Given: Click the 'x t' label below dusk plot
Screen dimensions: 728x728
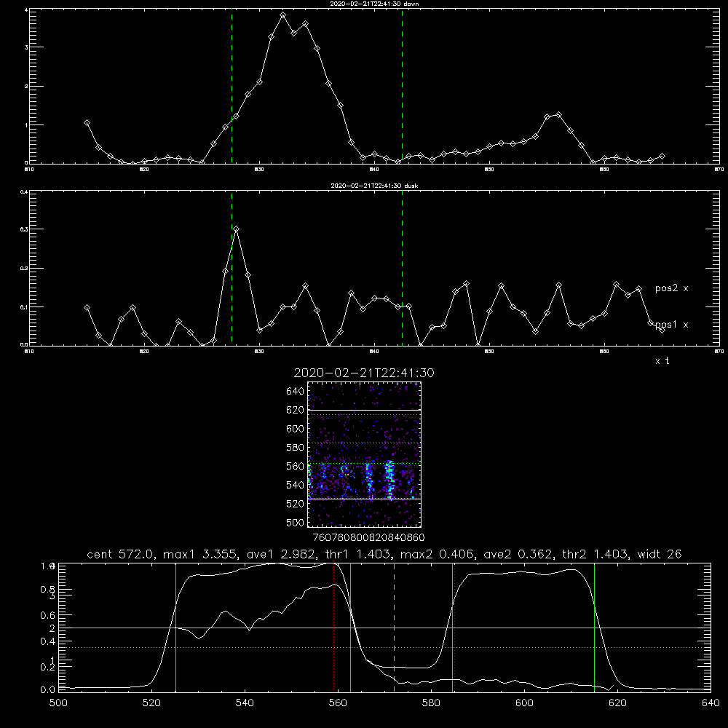Looking at the screenshot, I should pos(662,361).
